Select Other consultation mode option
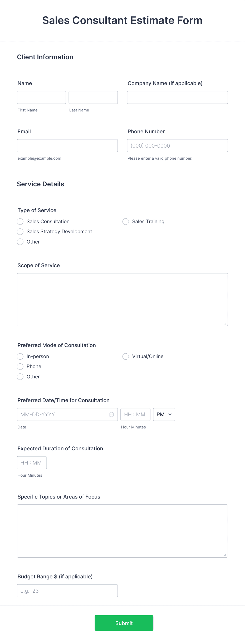This screenshot has height=644, width=245. point(20,377)
